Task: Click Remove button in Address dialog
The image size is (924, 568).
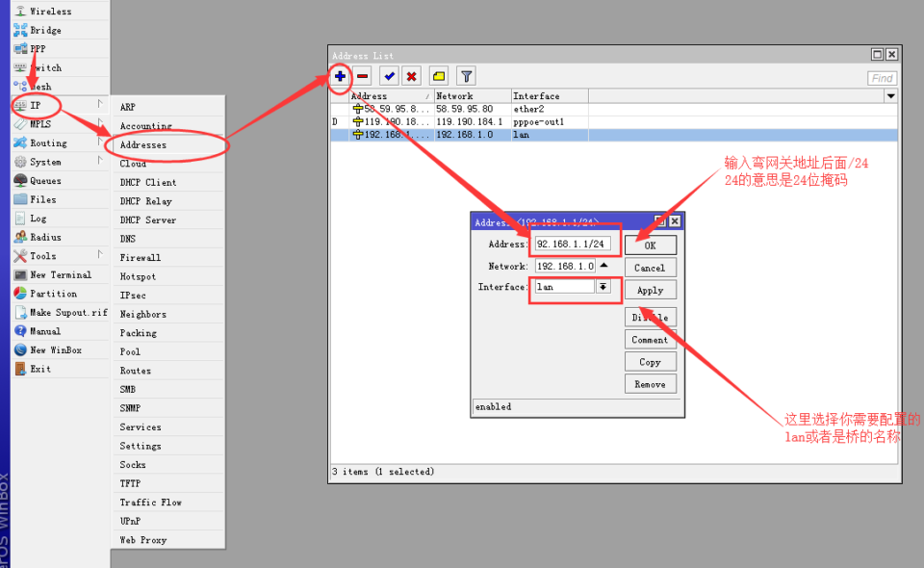Action: point(650,384)
